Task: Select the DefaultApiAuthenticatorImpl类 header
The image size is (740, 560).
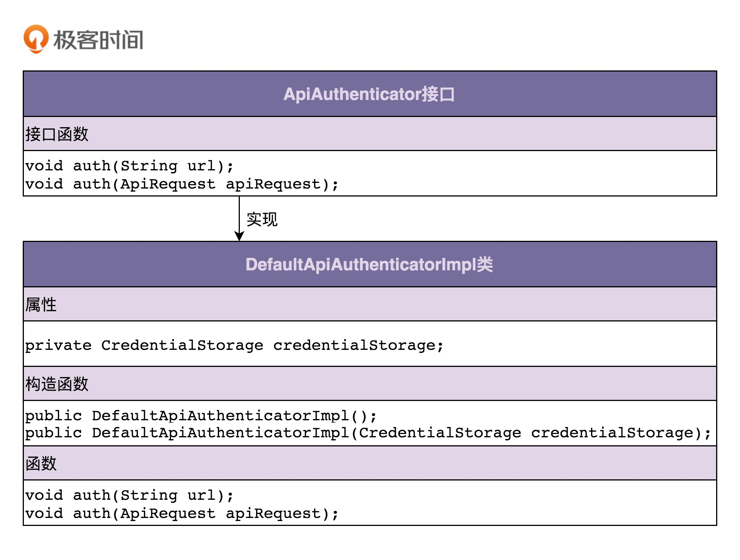Action: tap(369, 265)
